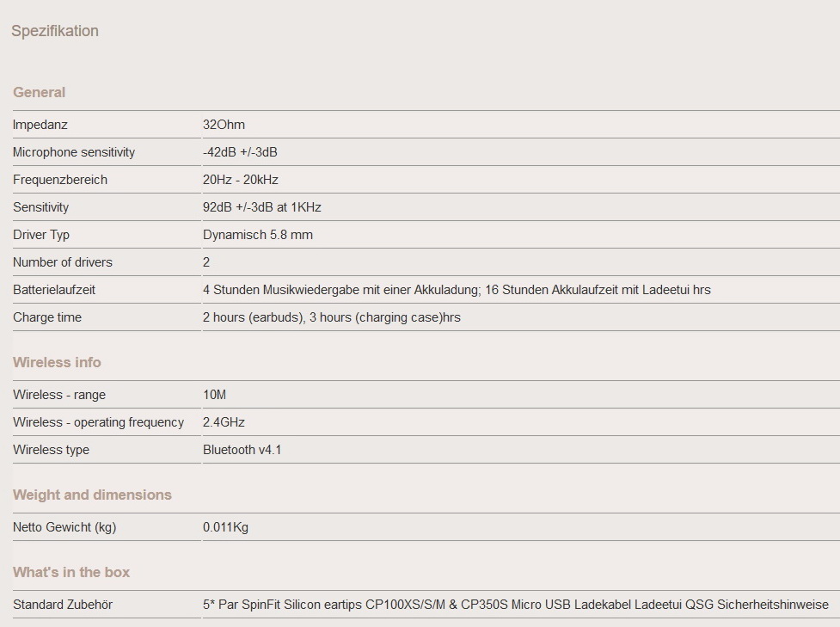Select the Microphone sensitivity label
The image size is (840, 627).
click(x=74, y=152)
